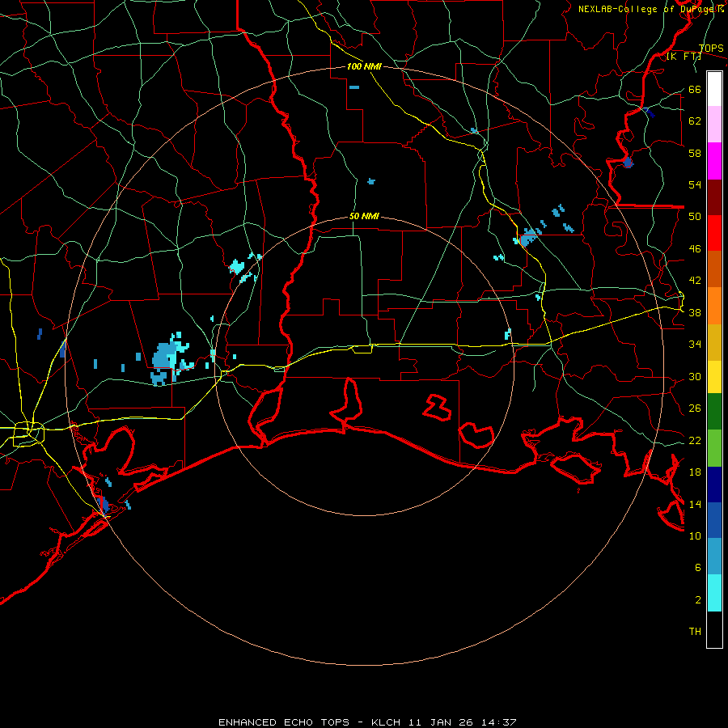Click the legend value label 46
The image size is (728, 728).
click(695, 248)
